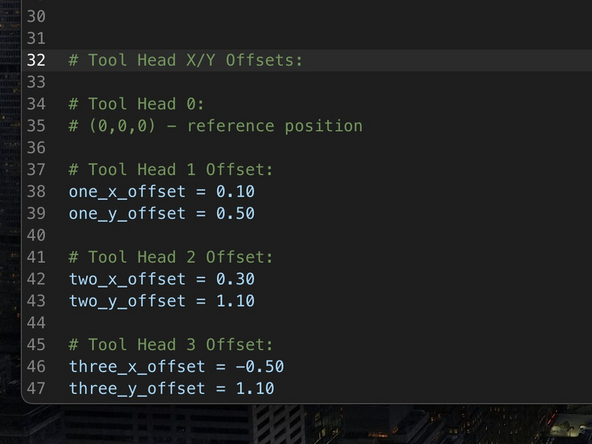Click the value 0.30 of two_x_offset
592x444 pixels.
click(x=236, y=279)
